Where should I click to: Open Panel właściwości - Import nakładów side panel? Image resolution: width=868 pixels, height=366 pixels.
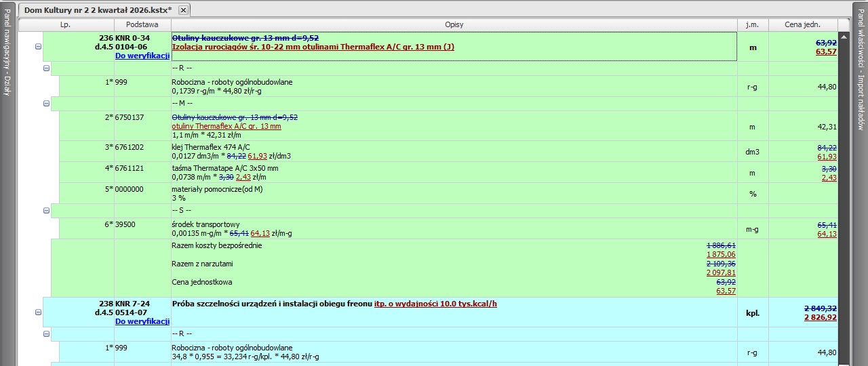pos(861,70)
